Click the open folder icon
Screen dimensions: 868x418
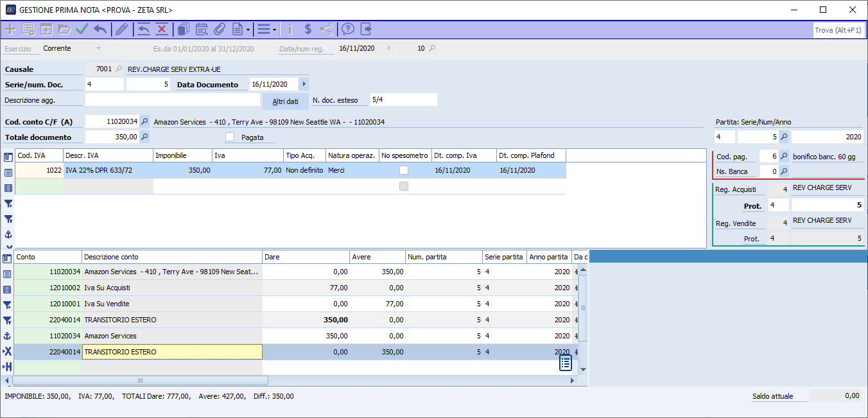click(x=64, y=29)
